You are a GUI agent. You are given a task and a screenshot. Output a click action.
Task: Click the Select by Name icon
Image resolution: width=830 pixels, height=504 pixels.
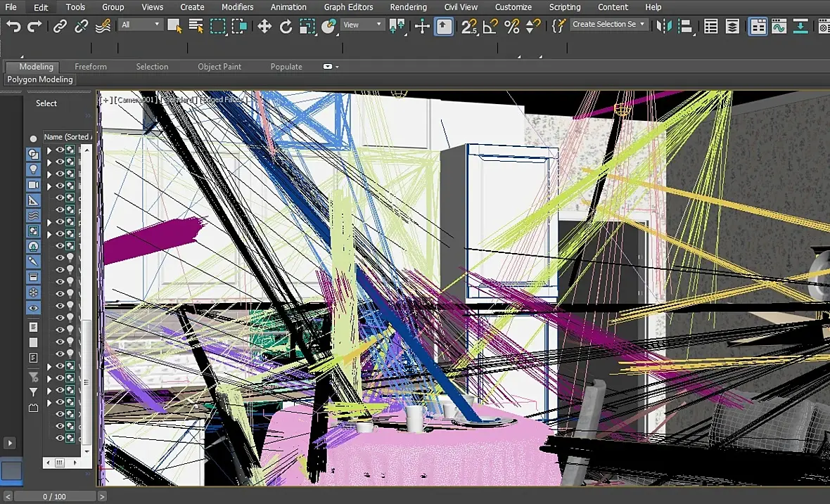point(196,27)
